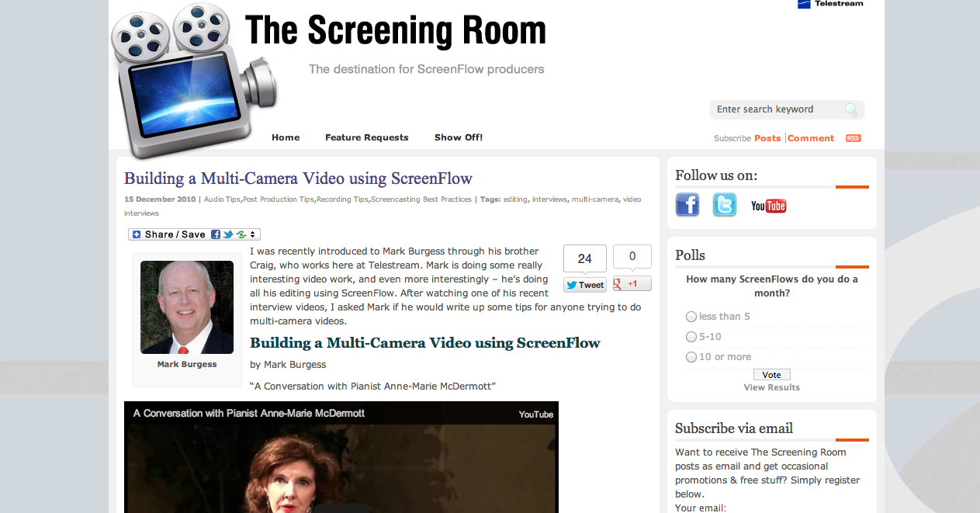Click the Tweet button
Screen dimensions: 980x513
[585, 285]
